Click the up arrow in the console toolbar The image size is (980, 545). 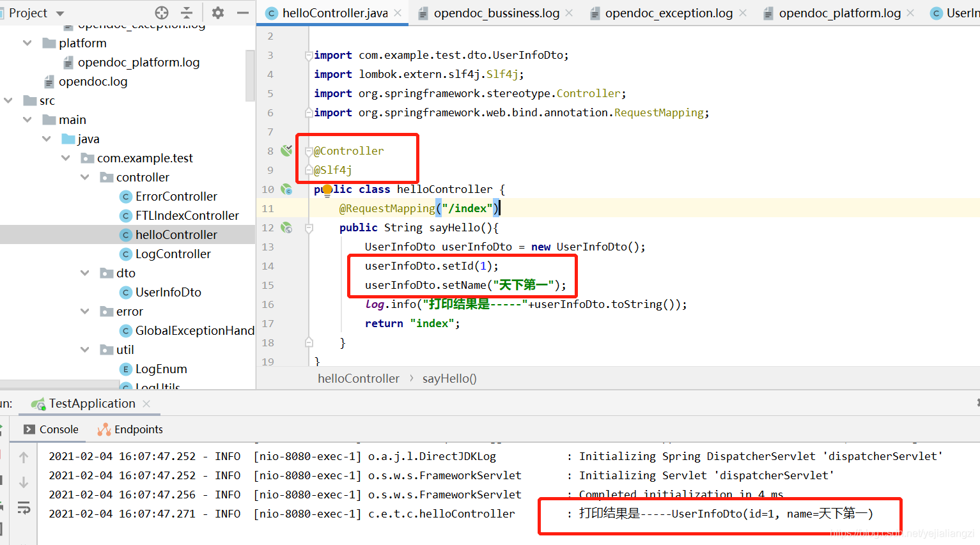(x=24, y=457)
